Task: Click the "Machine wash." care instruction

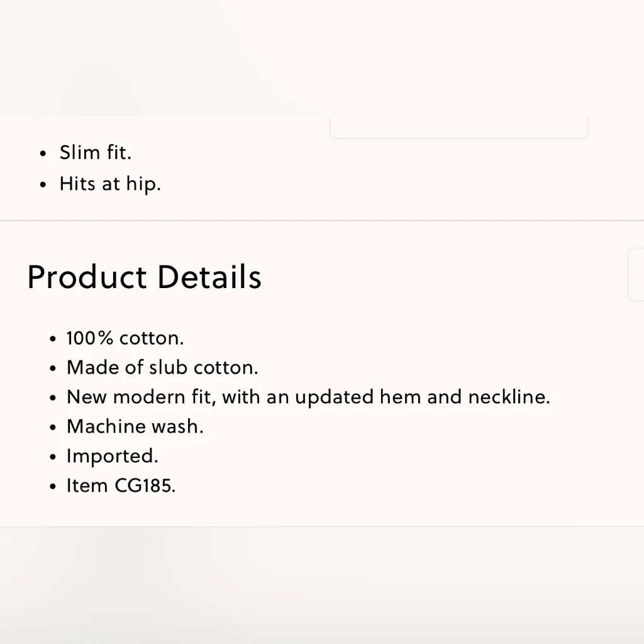Action: (135, 426)
